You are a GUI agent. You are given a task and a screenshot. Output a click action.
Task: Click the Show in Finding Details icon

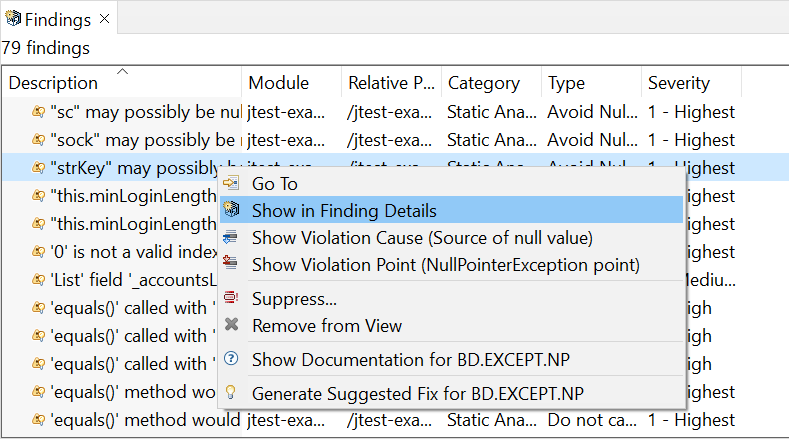pyautogui.click(x=231, y=209)
